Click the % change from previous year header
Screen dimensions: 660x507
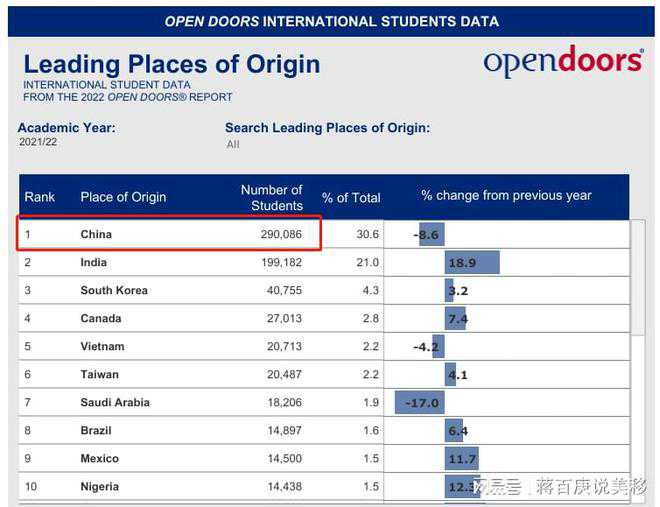pyautogui.click(x=506, y=196)
